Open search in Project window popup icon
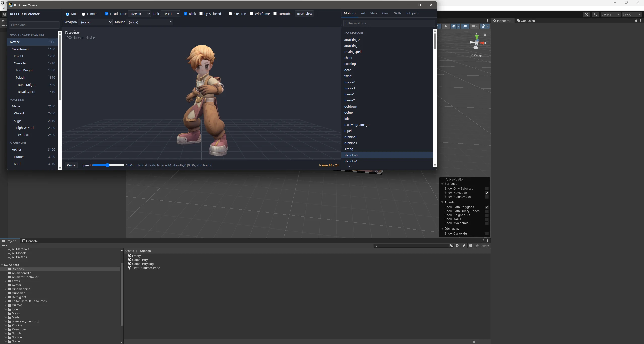644x344 pixels. click(451, 246)
